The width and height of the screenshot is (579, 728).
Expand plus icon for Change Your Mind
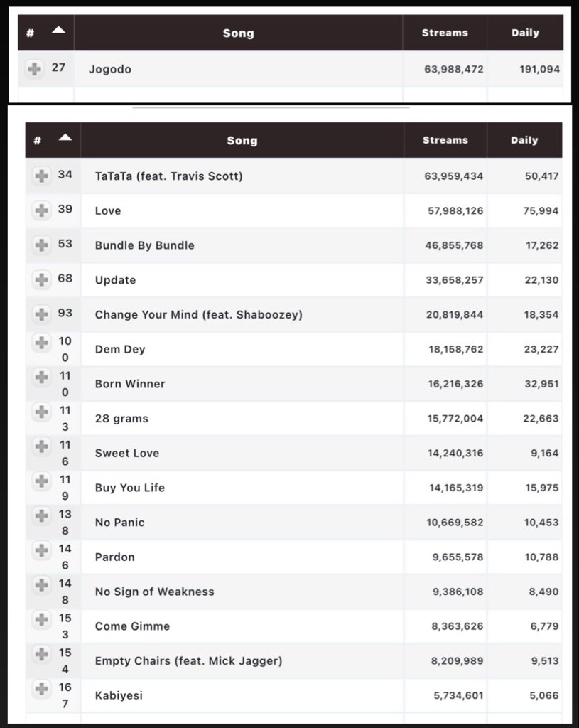[x=42, y=314]
